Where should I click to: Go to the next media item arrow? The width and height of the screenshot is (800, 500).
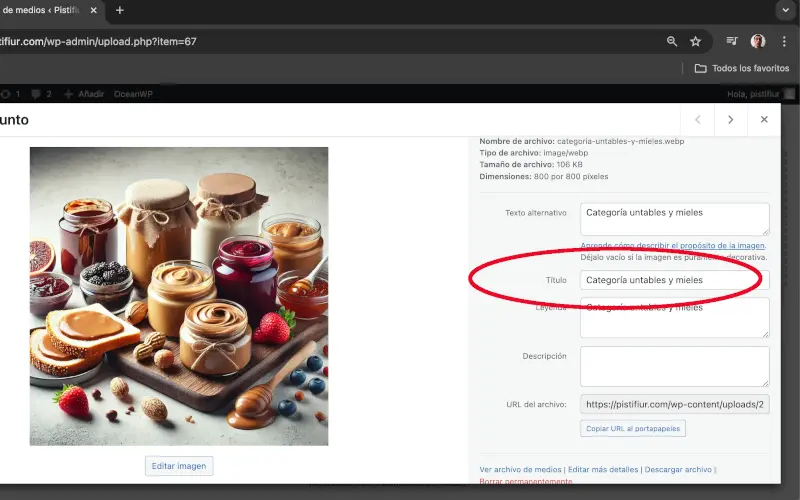731,120
